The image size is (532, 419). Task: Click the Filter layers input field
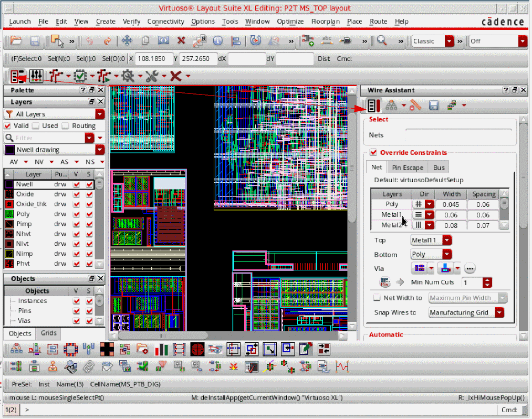(x=49, y=138)
